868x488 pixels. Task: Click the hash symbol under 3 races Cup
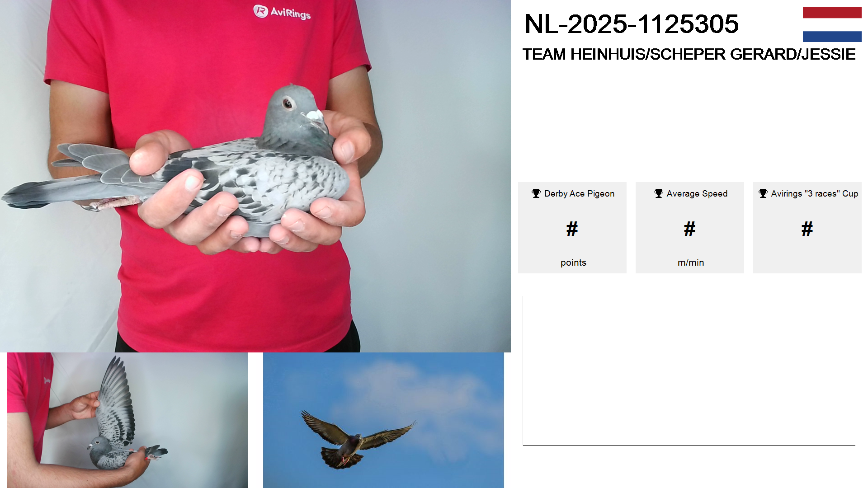tap(807, 229)
